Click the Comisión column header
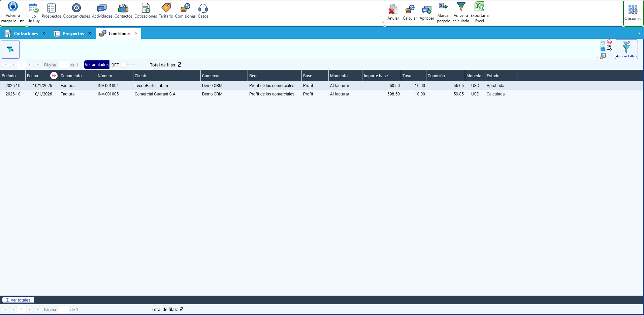Image resolution: width=644 pixels, height=315 pixels. 445,76
